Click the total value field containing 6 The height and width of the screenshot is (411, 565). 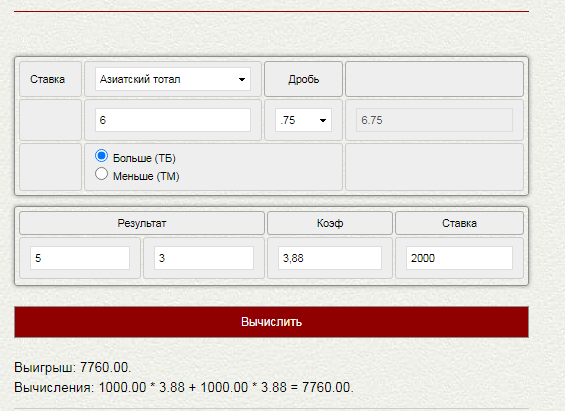click(173, 120)
